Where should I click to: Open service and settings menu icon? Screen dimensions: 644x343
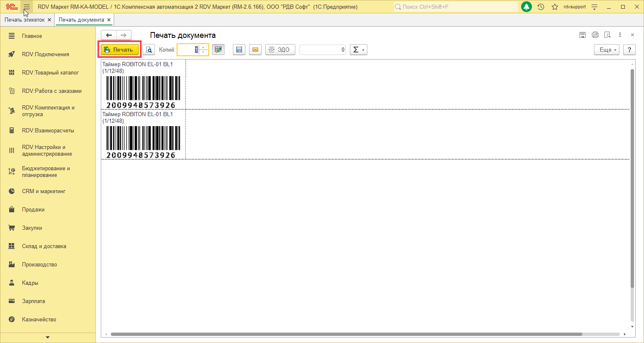(x=594, y=7)
